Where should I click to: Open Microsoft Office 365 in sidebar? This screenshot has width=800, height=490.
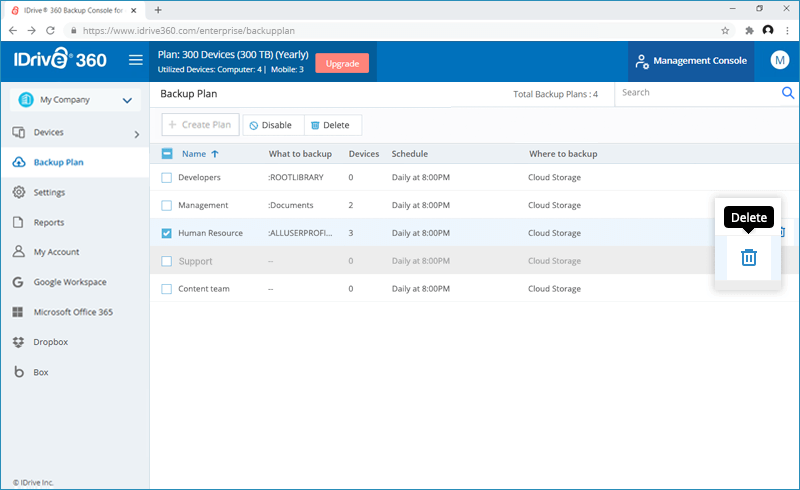(x=73, y=312)
